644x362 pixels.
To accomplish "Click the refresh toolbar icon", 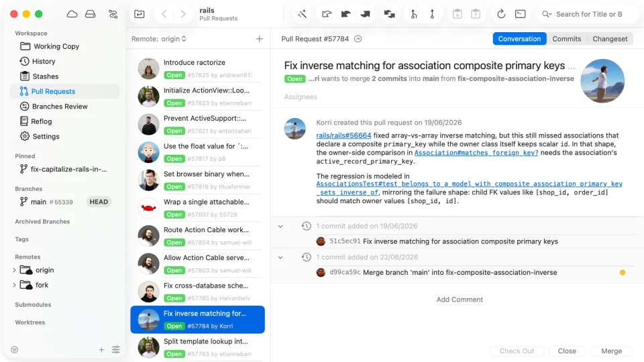I will click(500, 14).
